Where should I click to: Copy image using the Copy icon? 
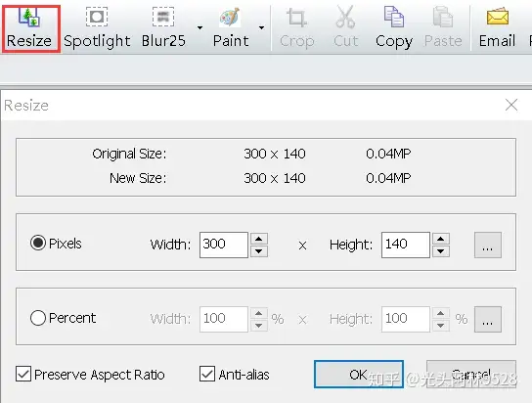click(394, 17)
